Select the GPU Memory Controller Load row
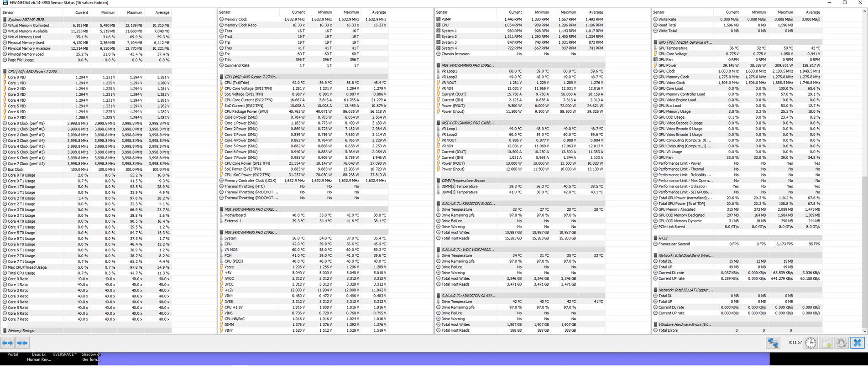The width and height of the screenshot is (868, 370). click(x=737, y=94)
